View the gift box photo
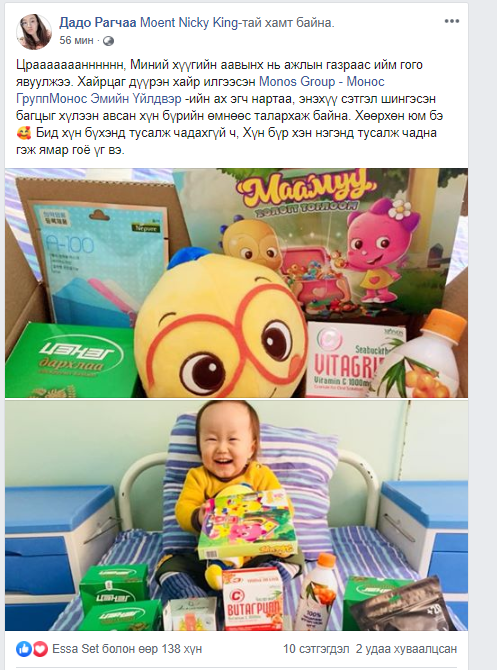The width and height of the screenshot is (497, 670). 236,283
